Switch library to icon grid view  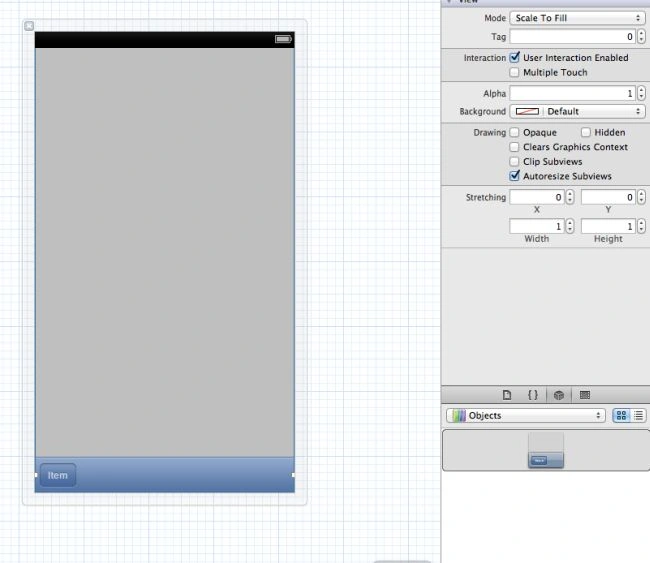click(x=621, y=415)
